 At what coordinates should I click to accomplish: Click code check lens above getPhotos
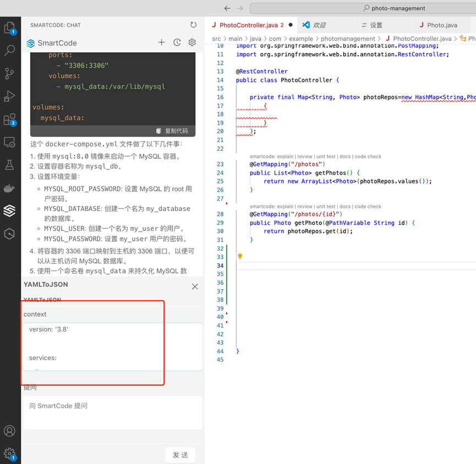tap(368, 157)
